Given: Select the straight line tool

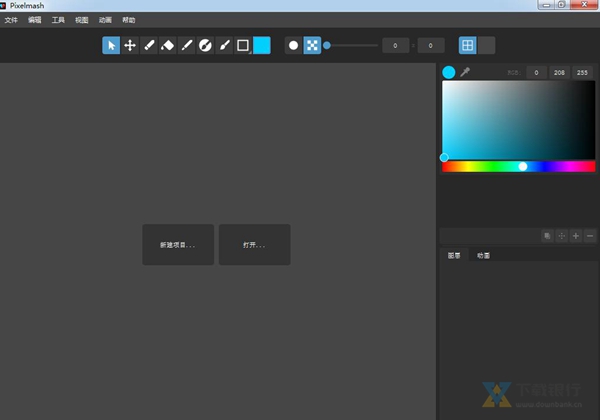Looking at the screenshot, I should 186,46.
